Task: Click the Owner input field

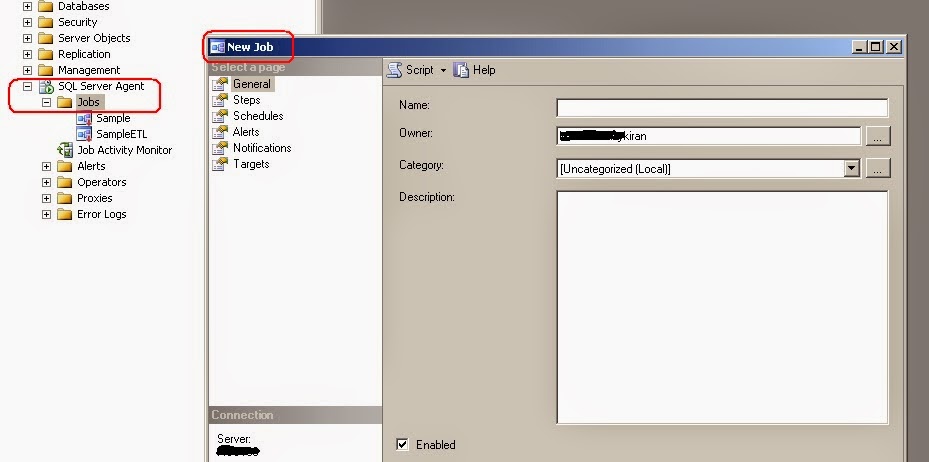Action: click(709, 136)
